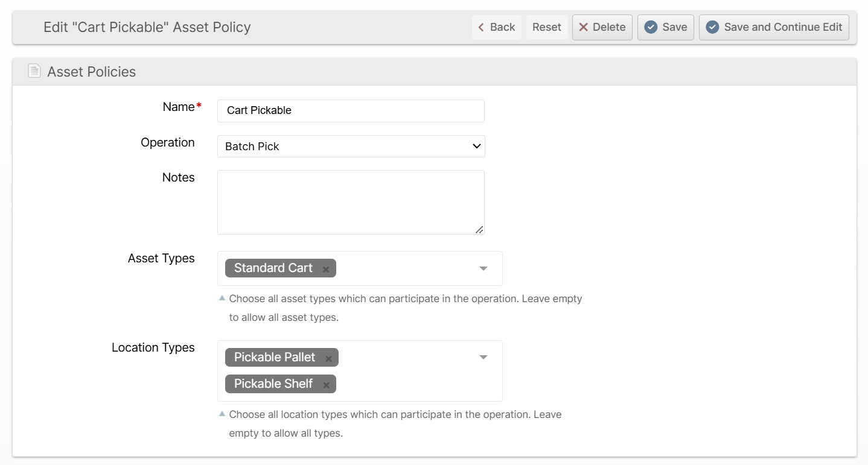Remove the Pickable Pallet tag
The image size is (868, 465).
click(x=328, y=359)
